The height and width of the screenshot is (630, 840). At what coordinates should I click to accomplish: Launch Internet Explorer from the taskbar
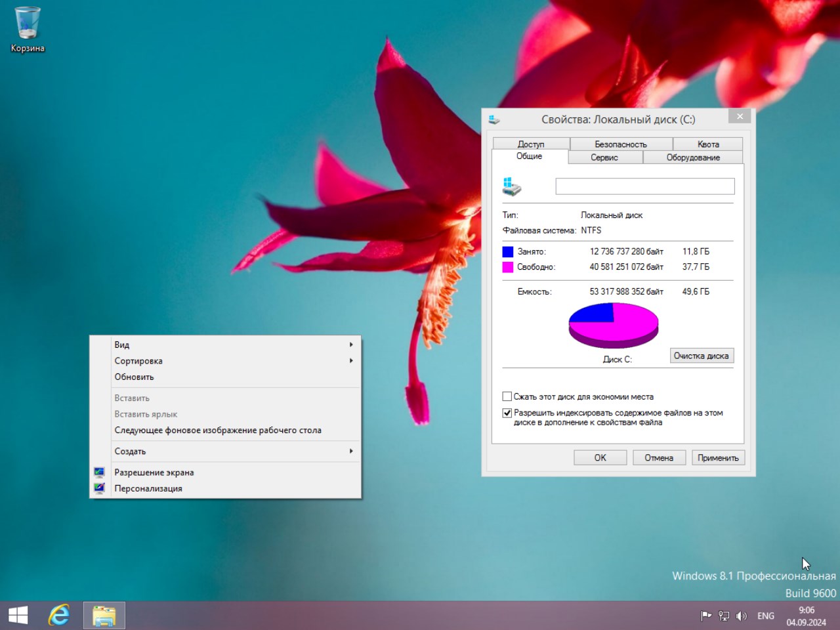tap(59, 616)
